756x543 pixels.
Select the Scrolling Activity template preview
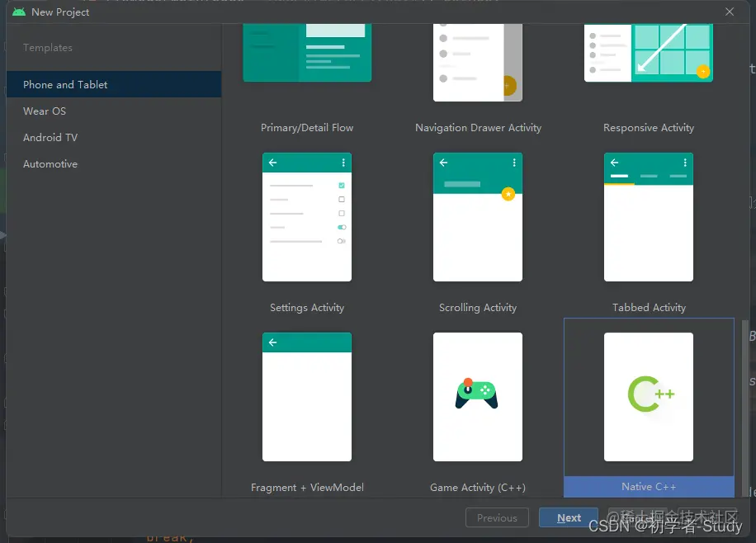pos(478,217)
